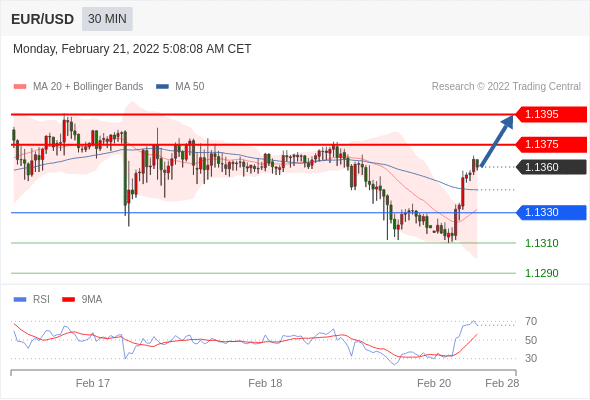Click the Feb 28 date axis label
590x400 pixels.
[502, 383]
